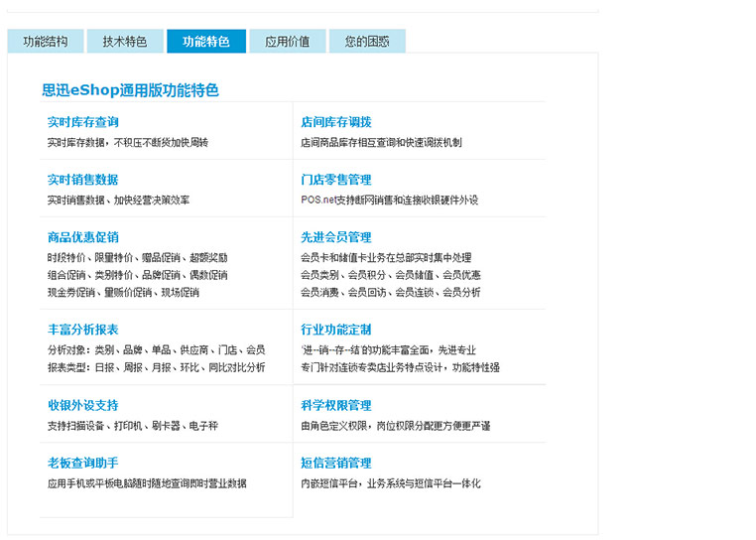Click line 组合促销、类别特价、品牌促销、偶数促销
The height and width of the screenshot is (540, 756).
(138, 275)
